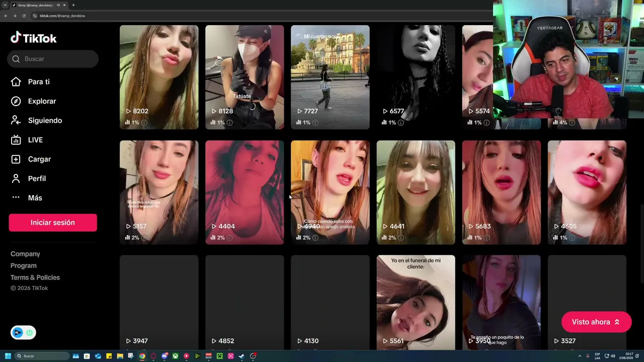644x362 pixels.
Task: Open the video with 4605 views
Action: click(587, 193)
